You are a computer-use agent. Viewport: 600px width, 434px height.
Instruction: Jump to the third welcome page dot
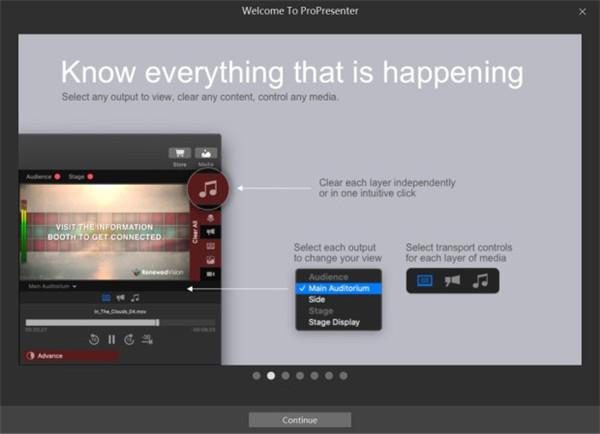pyautogui.click(x=285, y=376)
